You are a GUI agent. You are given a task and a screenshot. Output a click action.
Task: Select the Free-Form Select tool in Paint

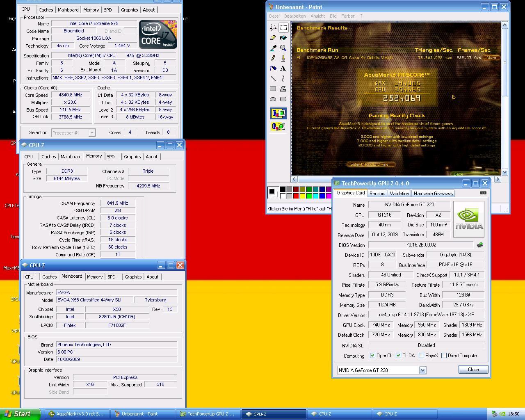click(273, 27)
